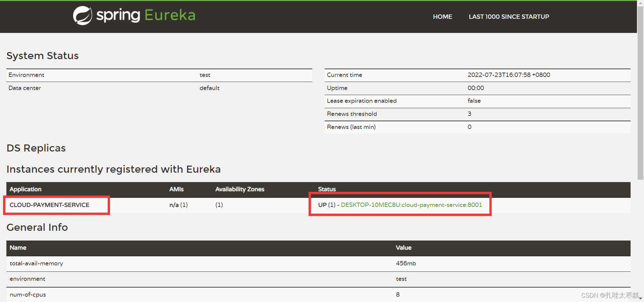The width and height of the screenshot is (644, 302).
Task: Click the Spring Eureka logo
Action: (134, 15)
